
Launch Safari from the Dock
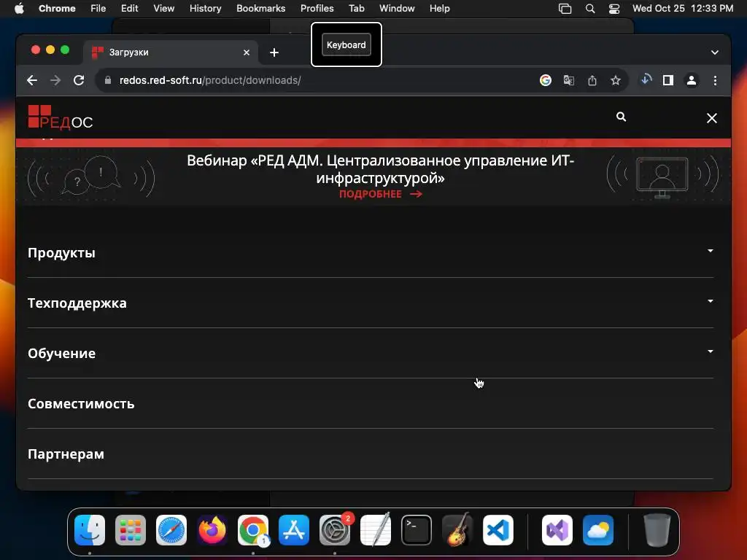coord(171,530)
